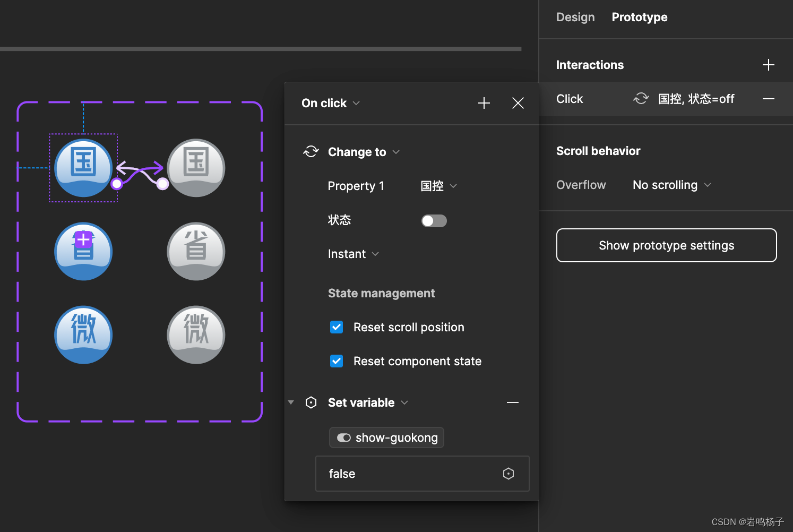Close the On click interaction popup
Screen dimensions: 793x532
518,103
